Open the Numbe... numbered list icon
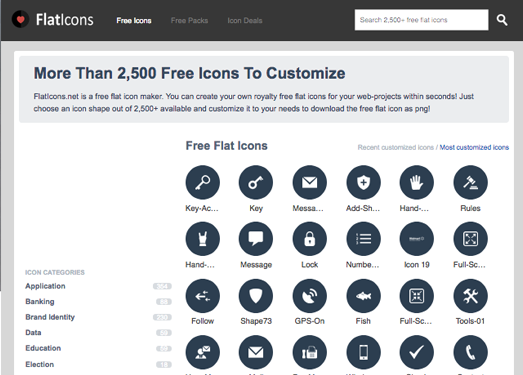Viewport: 523px width, 375px height. (x=363, y=239)
